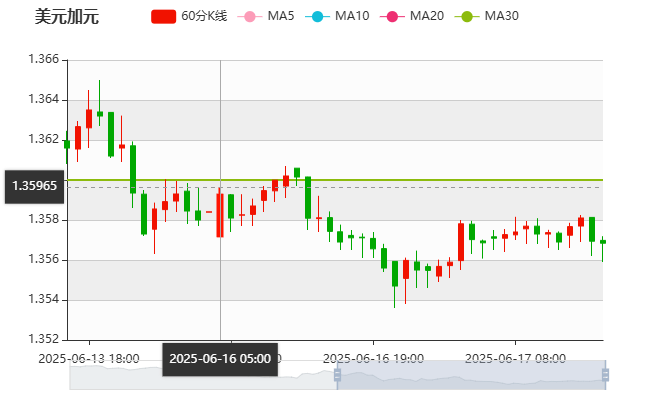670x400 pixels.
Task: Click the red 60分K线 legend swatch
Action: point(163,17)
